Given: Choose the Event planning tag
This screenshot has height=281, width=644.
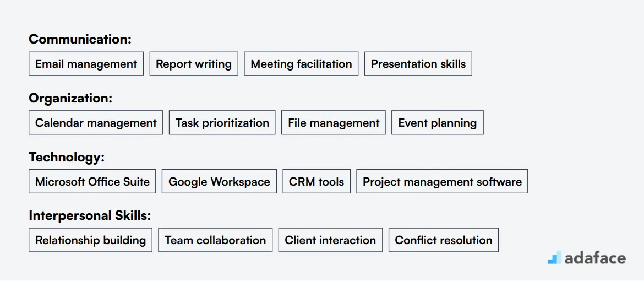Looking at the screenshot, I should pyautogui.click(x=438, y=123).
